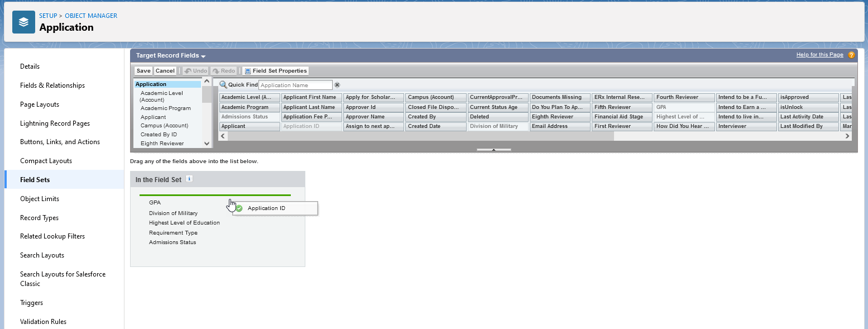Click the Object Manager breadcrumb link

point(91,16)
